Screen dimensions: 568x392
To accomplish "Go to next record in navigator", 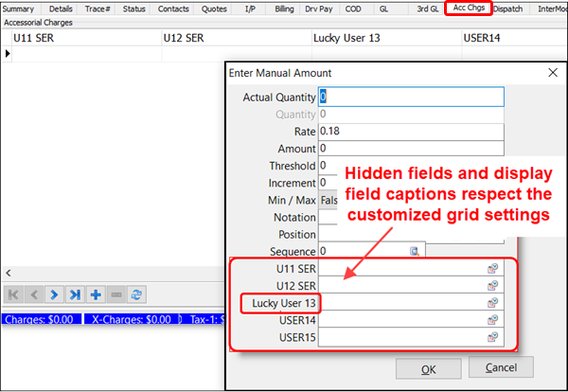I will (54, 294).
